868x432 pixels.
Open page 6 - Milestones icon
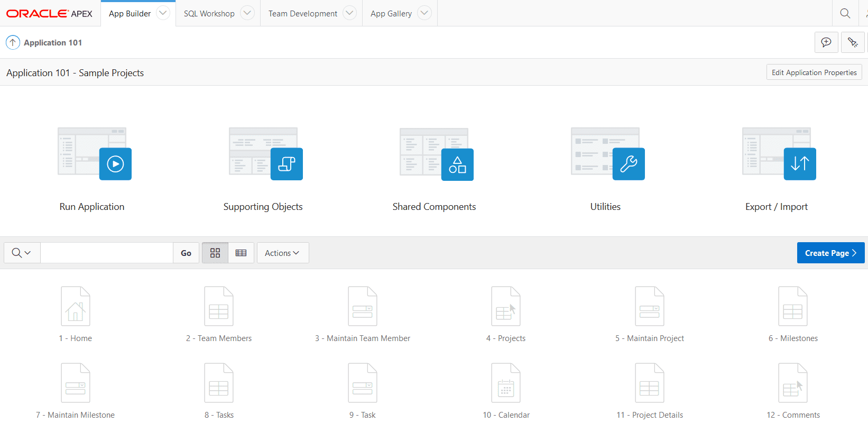pyautogui.click(x=793, y=306)
